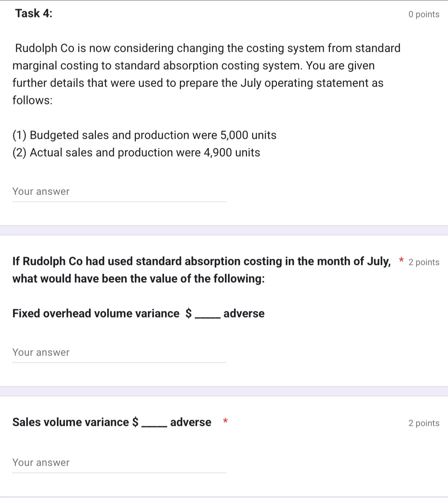Click the Your answer placeholder text under Task 4

point(41,191)
